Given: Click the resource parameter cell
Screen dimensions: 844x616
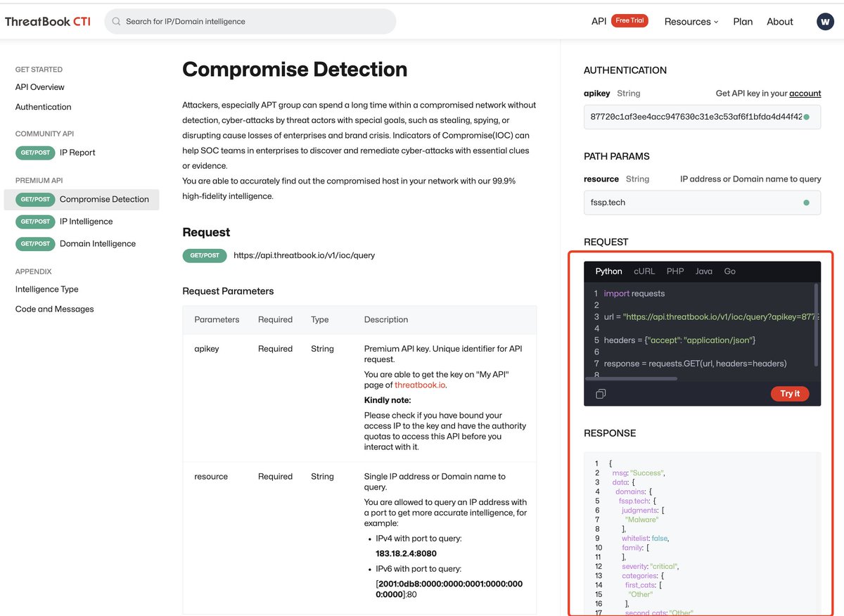Looking at the screenshot, I should click(x=211, y=477).
